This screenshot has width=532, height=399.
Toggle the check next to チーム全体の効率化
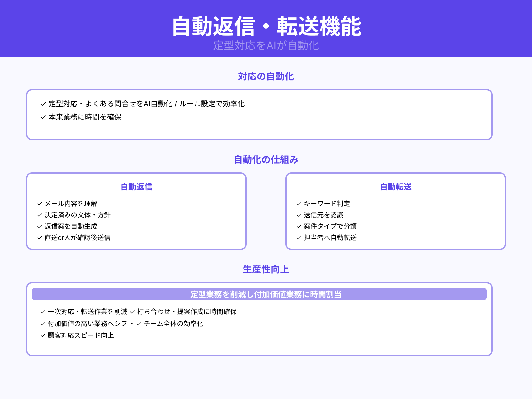[138, 324]
